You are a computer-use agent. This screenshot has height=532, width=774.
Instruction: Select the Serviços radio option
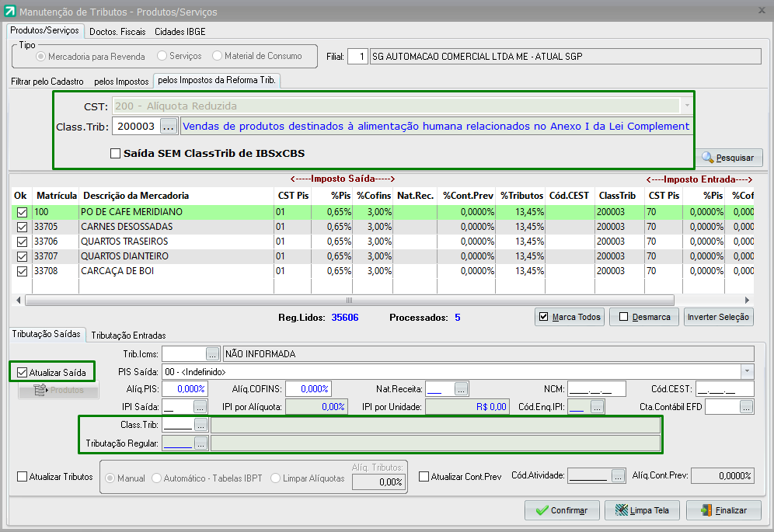point(162,56)
